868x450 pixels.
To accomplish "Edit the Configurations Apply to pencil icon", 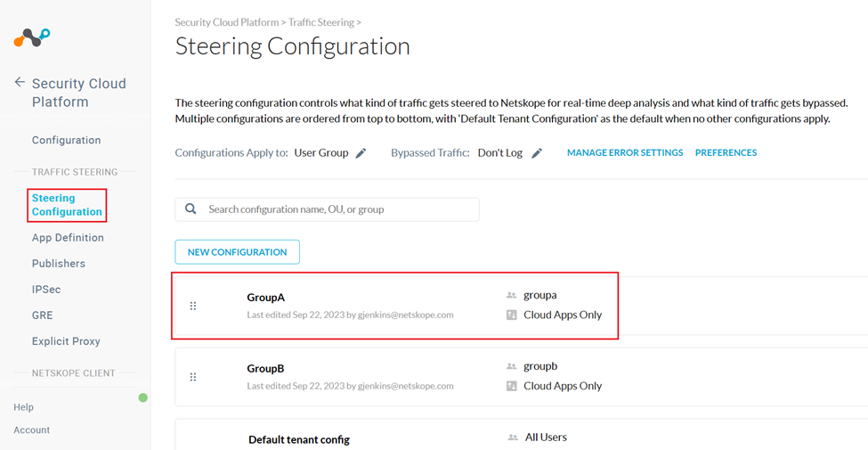I will pos(361,153).
